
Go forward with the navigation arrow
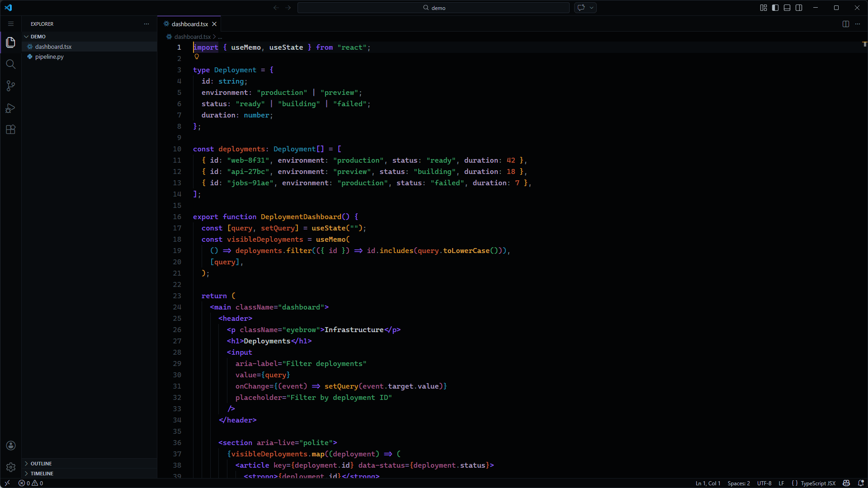288,8
